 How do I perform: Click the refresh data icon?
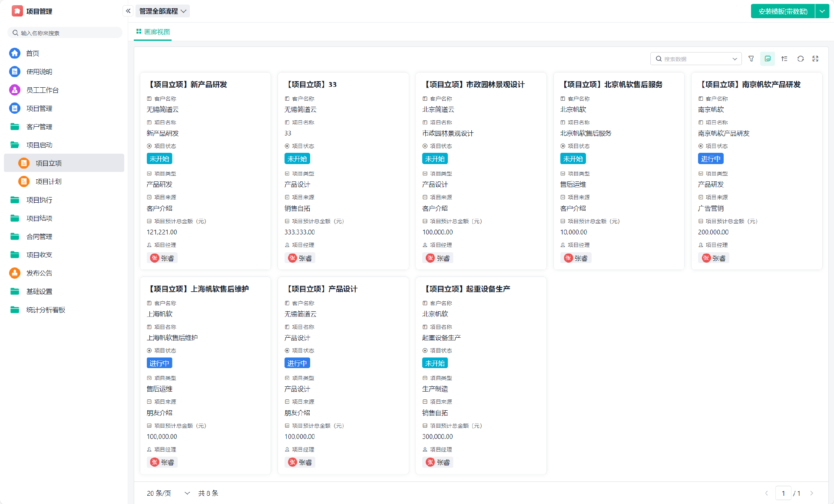800,59
